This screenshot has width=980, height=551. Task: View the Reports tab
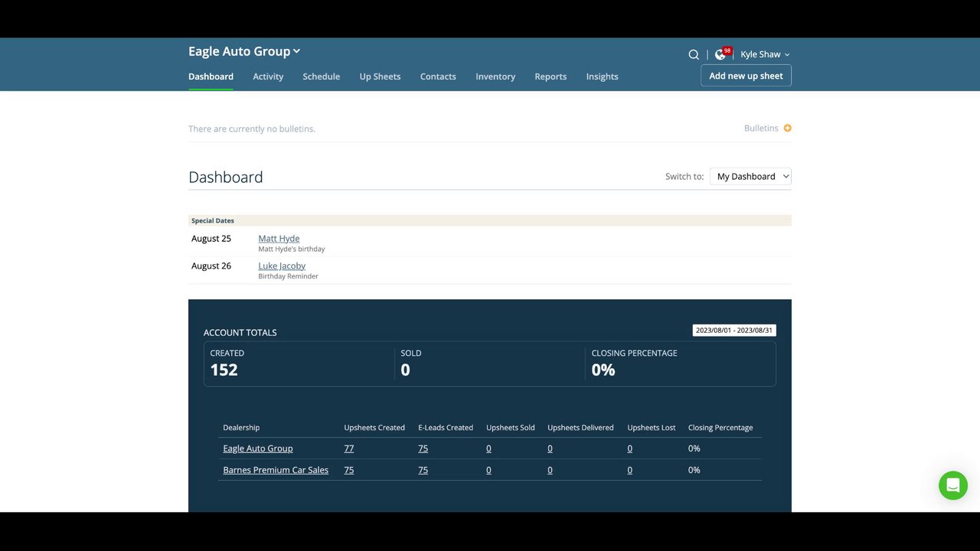550,77
